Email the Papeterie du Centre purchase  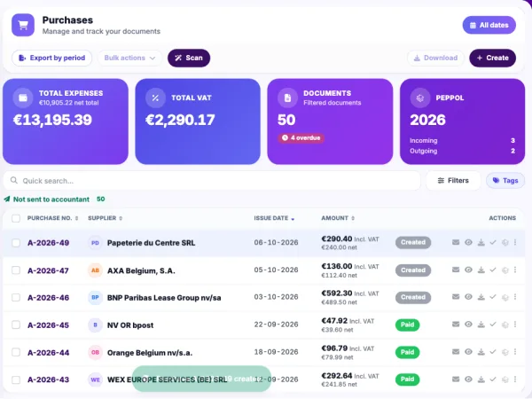coord(456,242)
